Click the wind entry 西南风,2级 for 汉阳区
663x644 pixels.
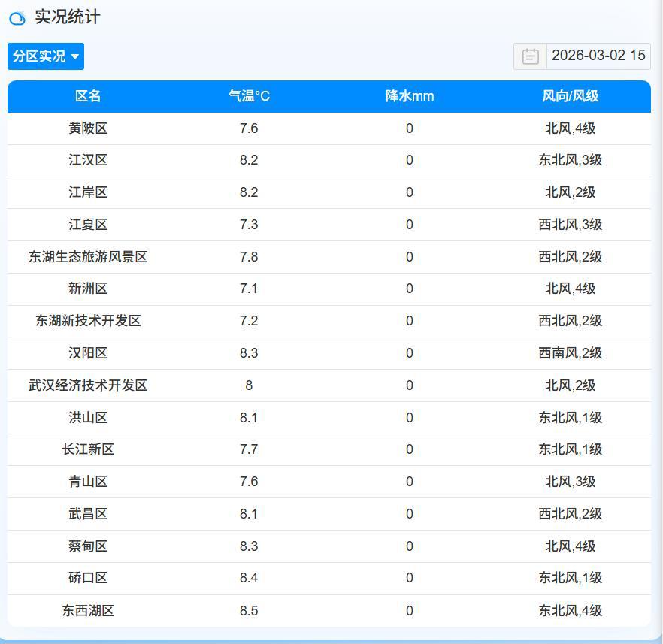tap(569, 353)
